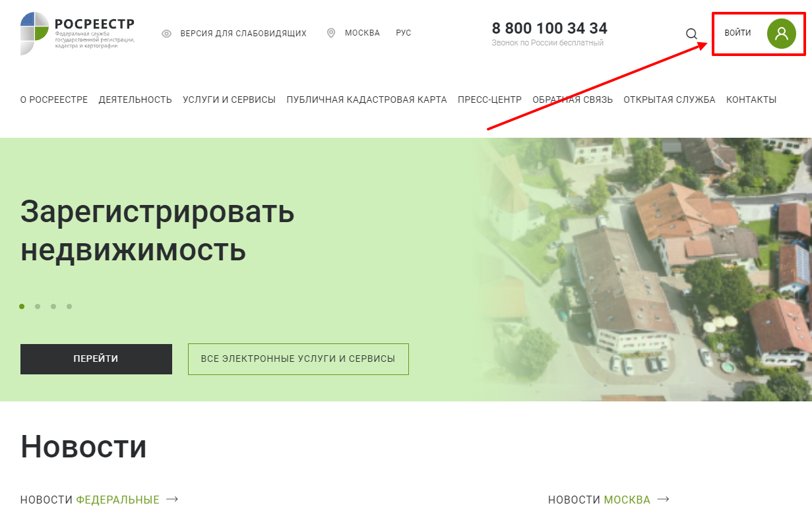Open the Услуги и сервисы menu

[229, 100]
